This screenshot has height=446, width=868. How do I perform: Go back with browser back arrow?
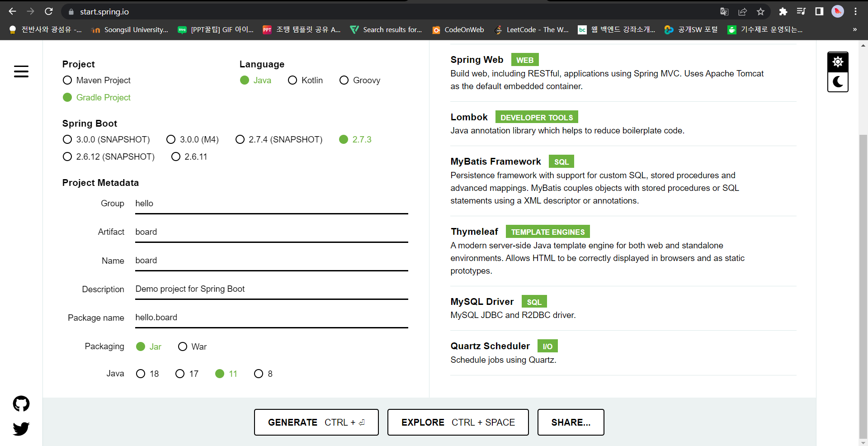(13, 11)
